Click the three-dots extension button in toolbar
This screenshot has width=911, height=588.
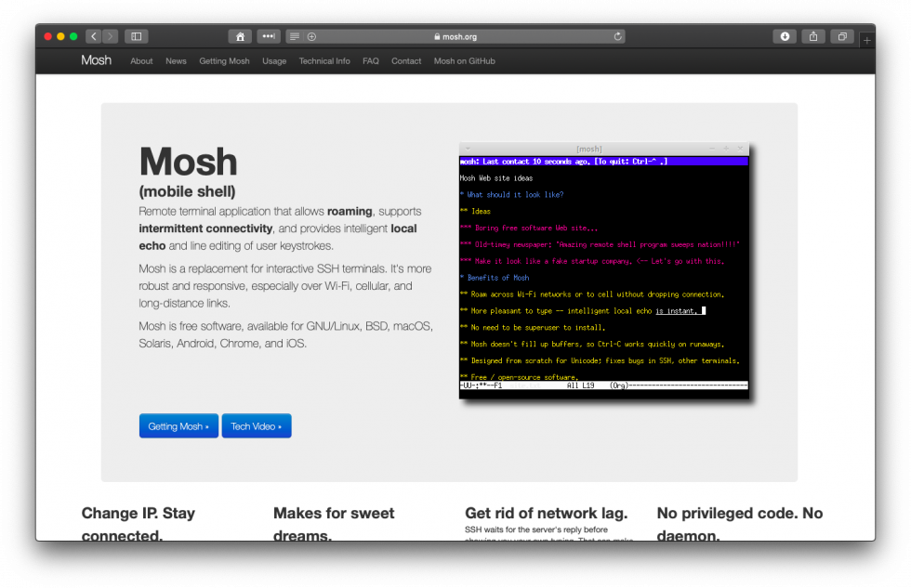pyautogui.click(x=268, y=36)
